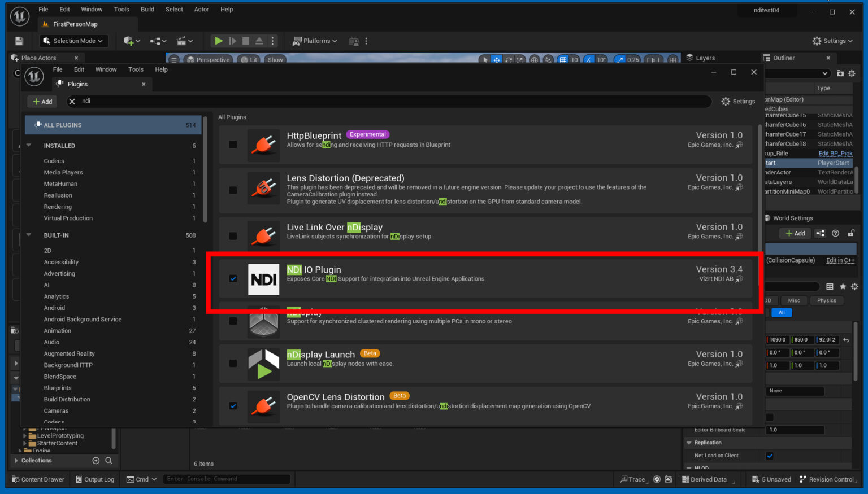
Task: Click the Add button in the Plugins window
Action: coord(42,101)
